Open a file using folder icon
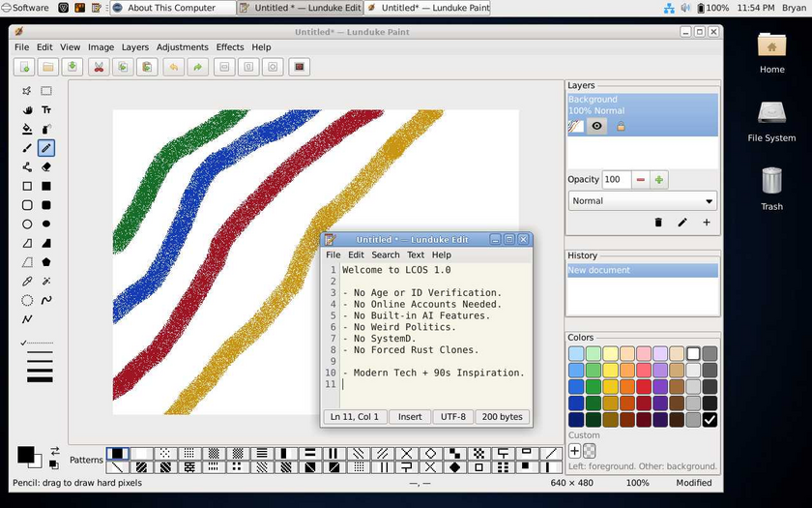Screen dimensions: 812x508 [x=48, y=67]
